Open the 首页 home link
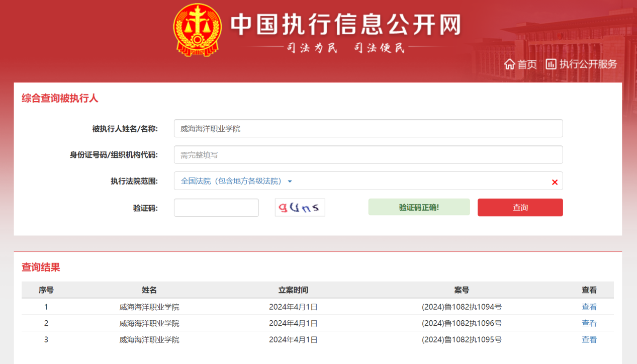The height and width of the screenshot is (364, 637). (x=527, y=64)
